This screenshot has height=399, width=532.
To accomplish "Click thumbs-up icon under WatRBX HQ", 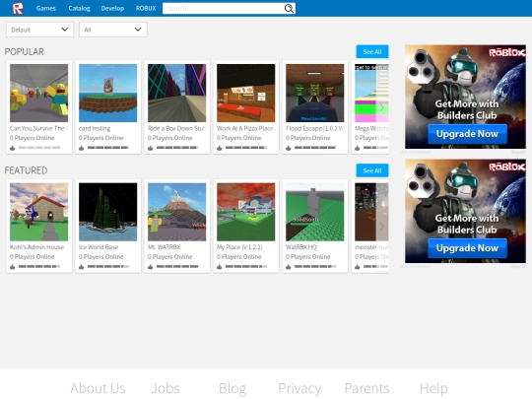I will tap(289, 267).
